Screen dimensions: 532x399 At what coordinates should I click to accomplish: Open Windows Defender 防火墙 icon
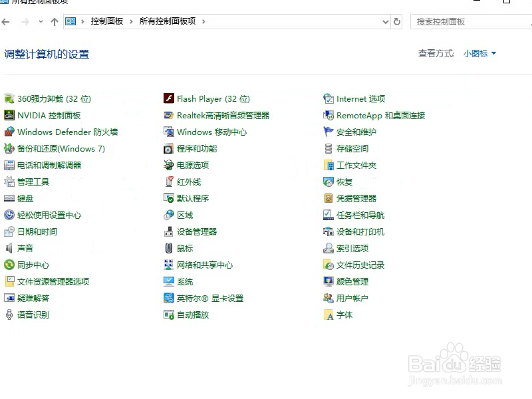(x=9, y=132)
